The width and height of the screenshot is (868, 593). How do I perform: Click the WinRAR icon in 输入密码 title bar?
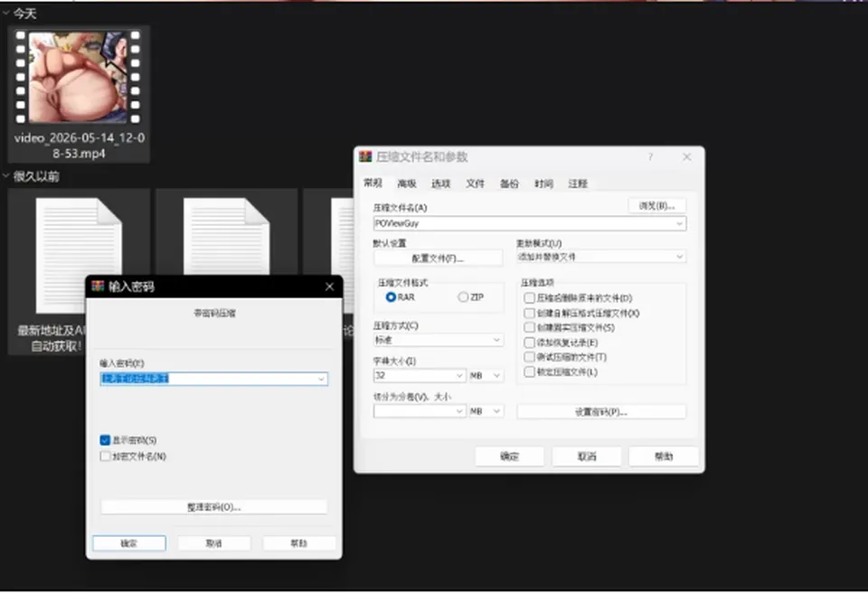point(98,286)
